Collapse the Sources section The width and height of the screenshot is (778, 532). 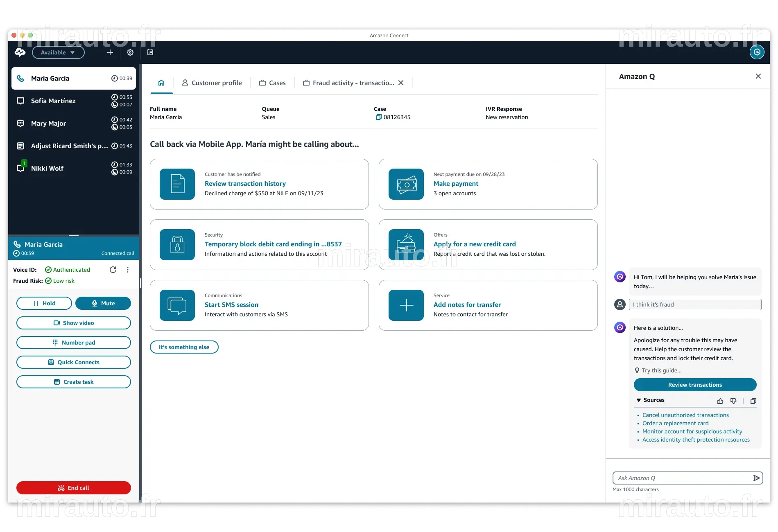coord(650,400)
